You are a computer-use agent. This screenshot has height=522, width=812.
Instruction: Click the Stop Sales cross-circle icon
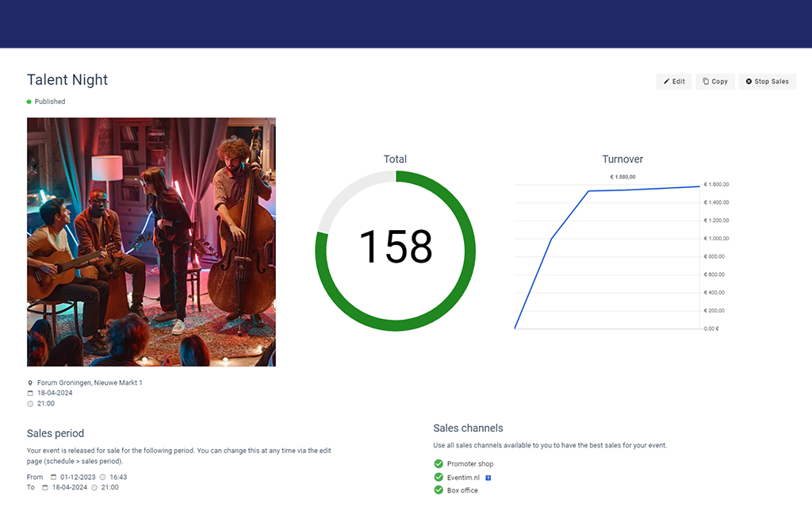coord(749,82)
